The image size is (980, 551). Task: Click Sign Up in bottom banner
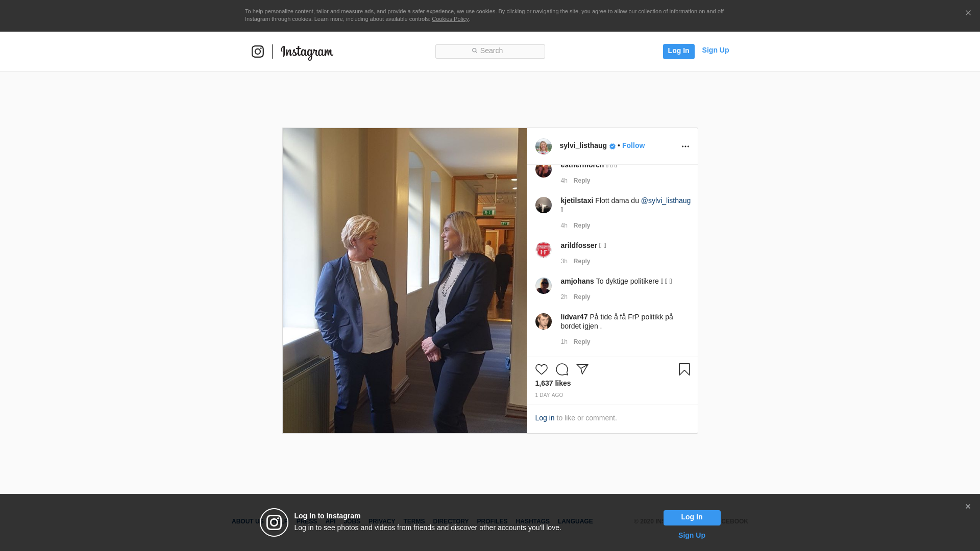(x=692, y=535)
